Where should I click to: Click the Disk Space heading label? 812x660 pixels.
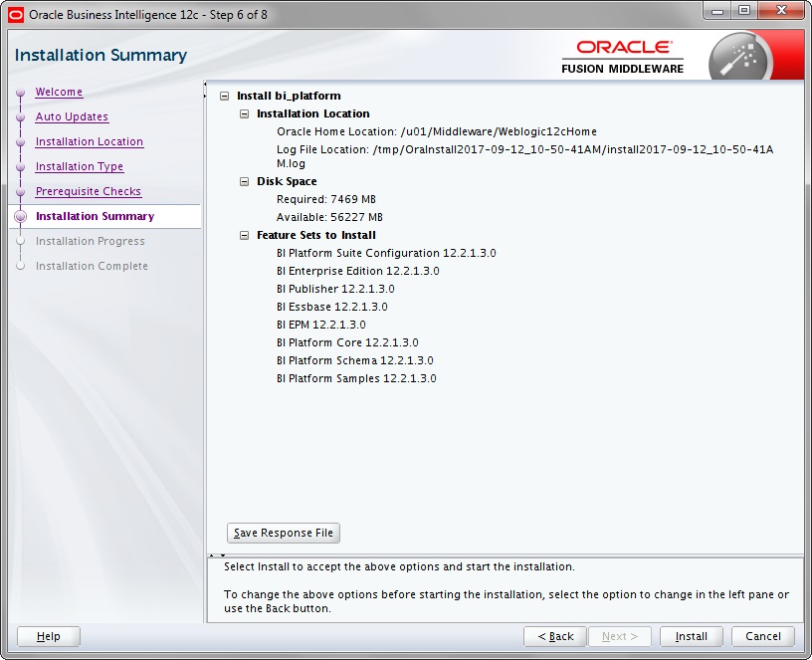coord(287,181)
